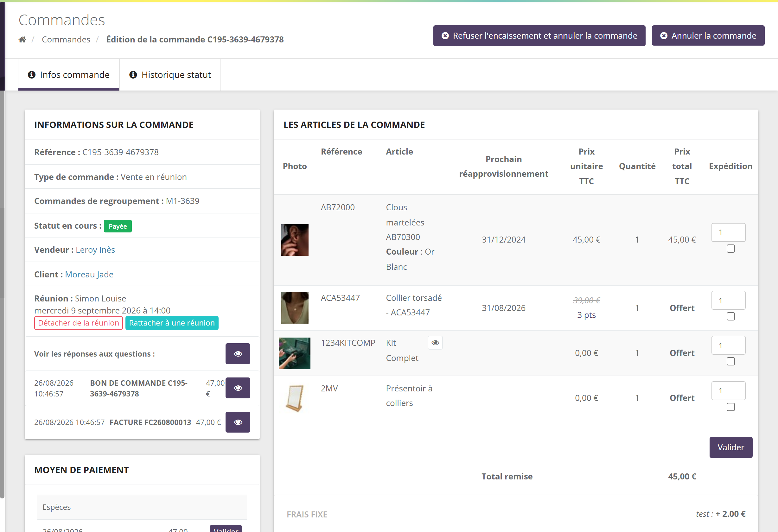This screenshot has height=532, width=778.
Task: Click restock date 31/12/2024
Action: pyautogui.click(x=503, y=240)
